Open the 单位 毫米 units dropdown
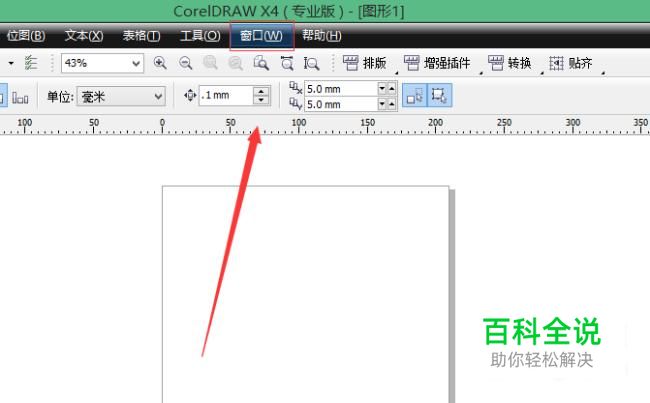Image resolution: width=650 pixels, height=403 pixels. click(121, 97)
